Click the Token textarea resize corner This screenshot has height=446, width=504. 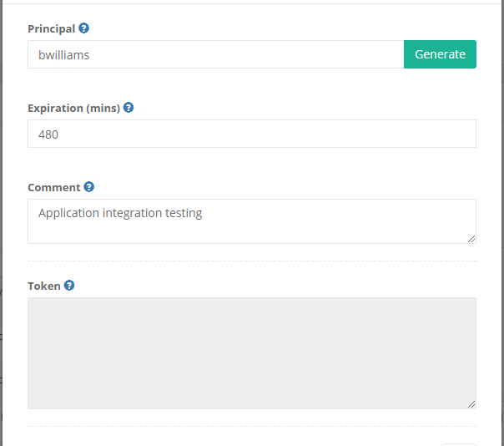click(x=471, y=404)
